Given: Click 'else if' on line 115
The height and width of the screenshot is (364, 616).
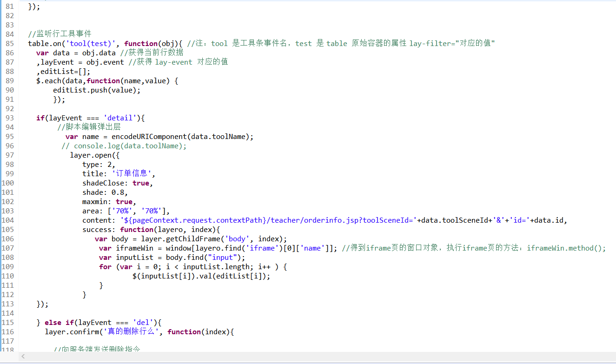Looking at the screenshot, I should point(59,322).
